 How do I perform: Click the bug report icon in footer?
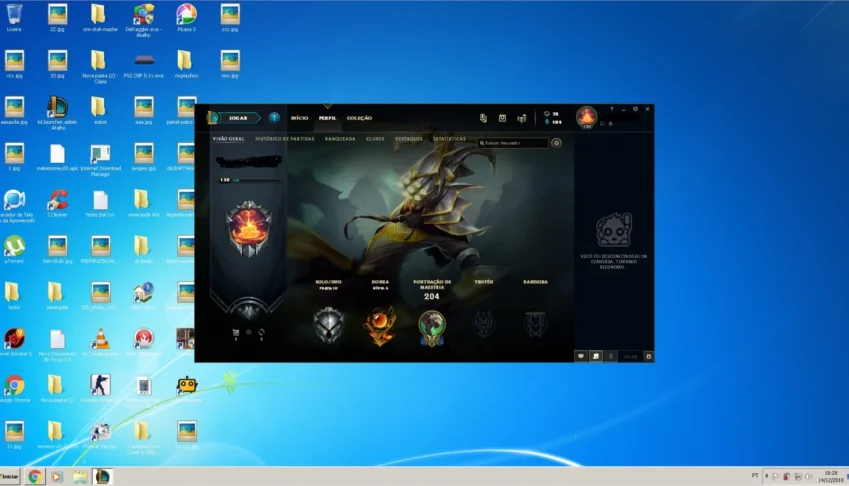(649, 356)
